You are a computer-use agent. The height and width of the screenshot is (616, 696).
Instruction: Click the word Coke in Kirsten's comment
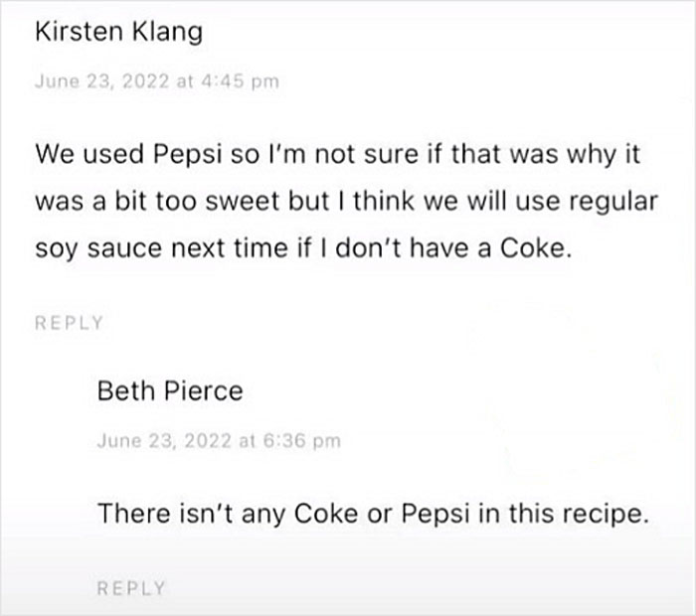pos(536,247)
